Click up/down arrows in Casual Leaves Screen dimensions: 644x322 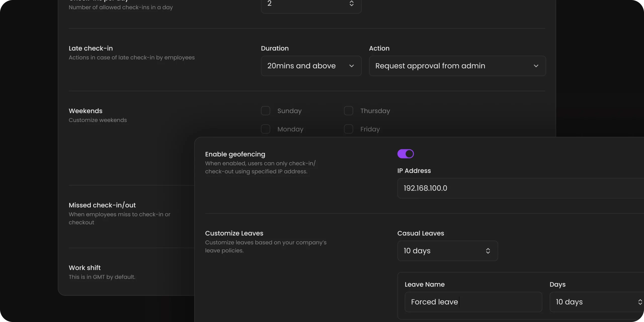(x=488, y=251)
